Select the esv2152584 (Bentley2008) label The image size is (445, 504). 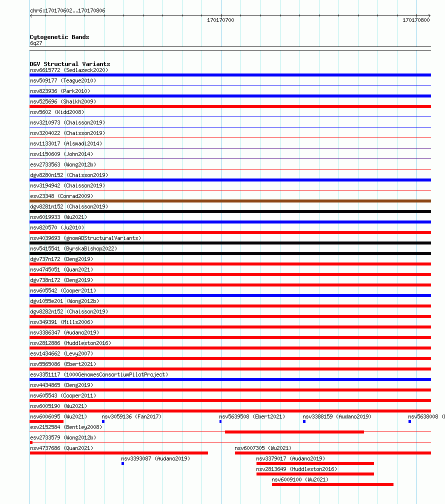[66, 427]
